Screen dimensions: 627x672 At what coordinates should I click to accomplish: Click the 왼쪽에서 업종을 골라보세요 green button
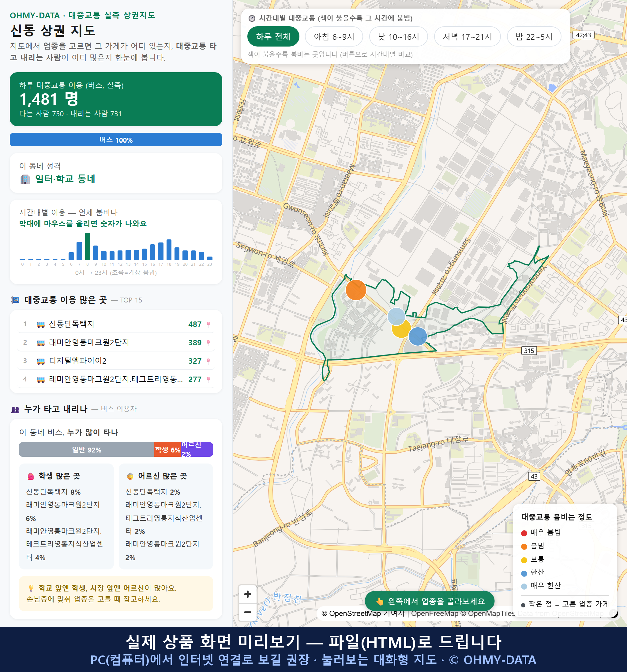pos(430,601)
